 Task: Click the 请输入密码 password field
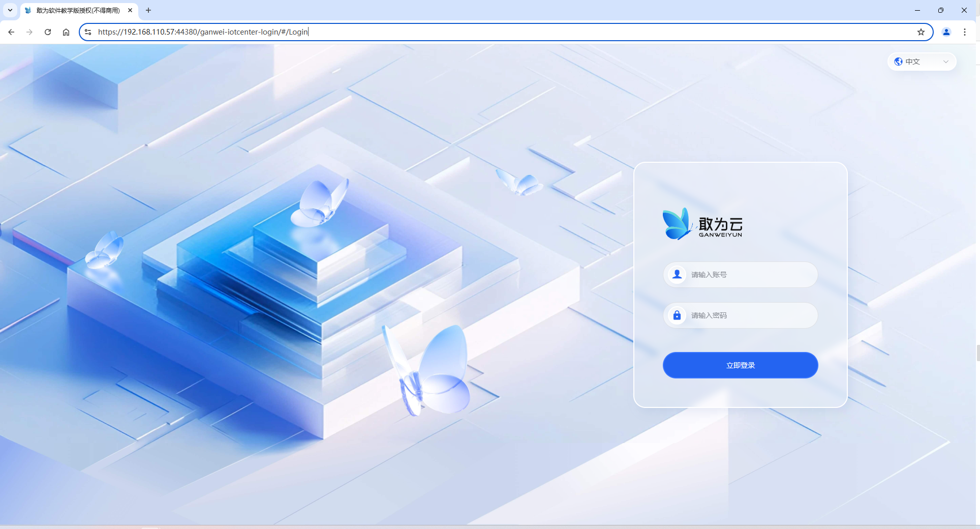pyautogui.click(x=741, y=315)
